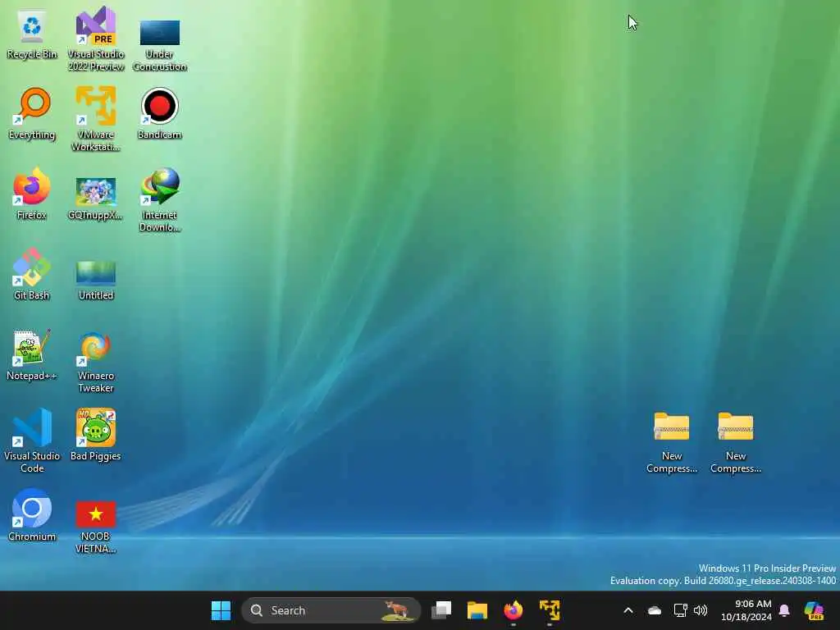This screenshot has width=840, height=630.
Task: Open Task View from the taskbar
Action: [x=441, y=610]
